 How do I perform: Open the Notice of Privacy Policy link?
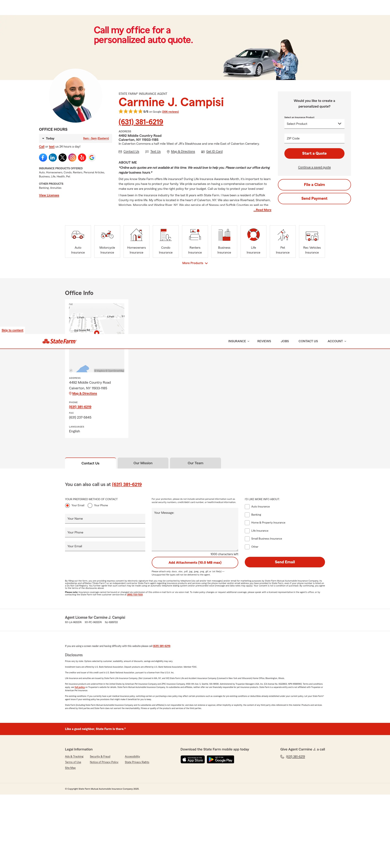[104, 762]
